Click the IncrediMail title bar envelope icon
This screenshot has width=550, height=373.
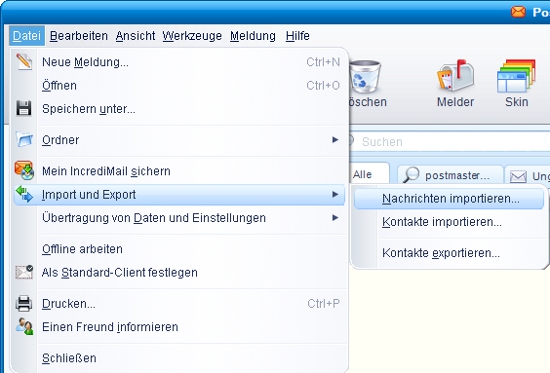pyautogui.click(x=518, y=12)
